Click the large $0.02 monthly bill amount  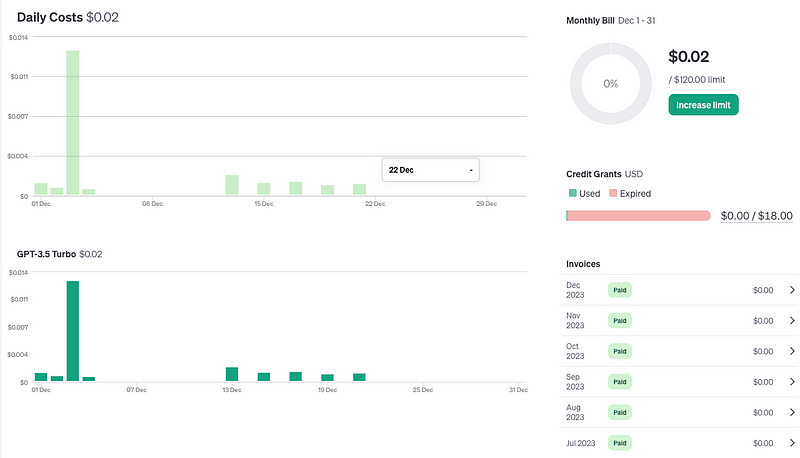pyautogui.click(x=689, y=57)
